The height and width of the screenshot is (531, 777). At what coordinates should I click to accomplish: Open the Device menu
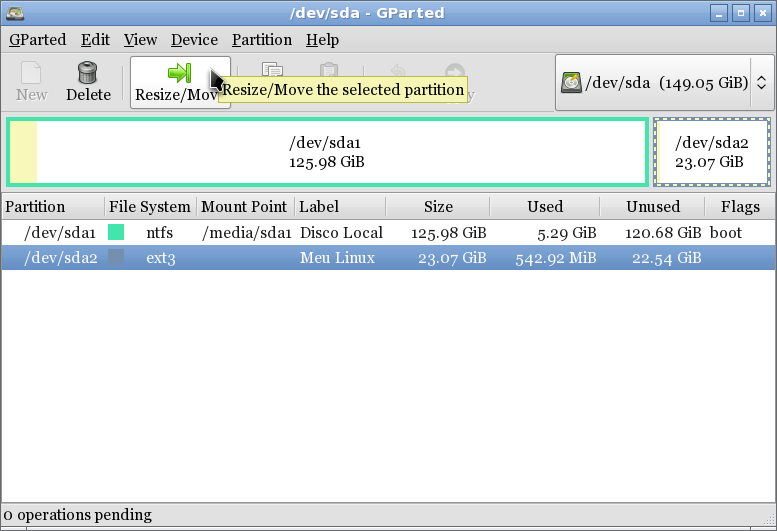(x=194, y=40)
